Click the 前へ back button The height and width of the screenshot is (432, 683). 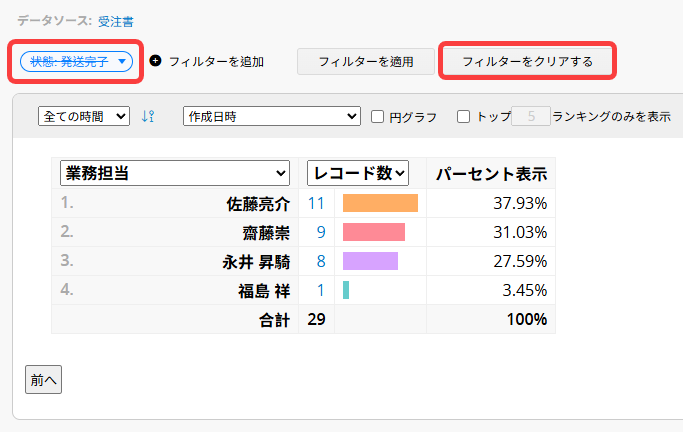43,379
